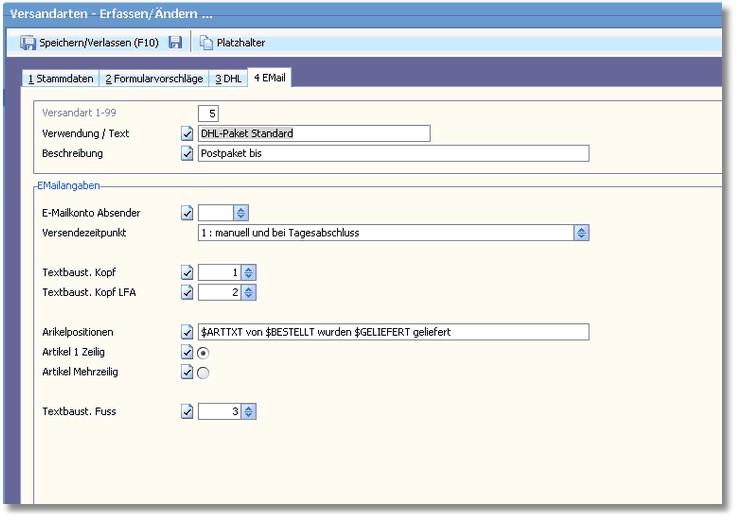Click edit icon beside E-Mailkonto Absender
This screenshot has height=518, width=736.
point(187,212)
